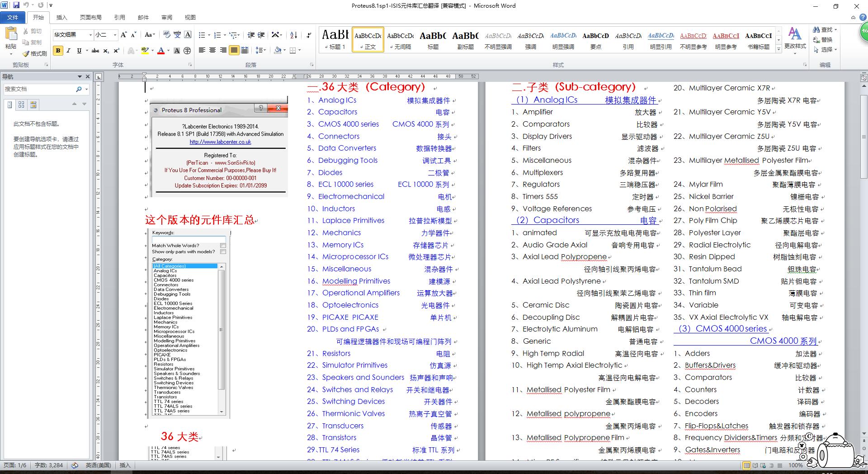Apply strikethrough (abc) formatting
This screenshot has width=868, height=474.
point(95,51)
